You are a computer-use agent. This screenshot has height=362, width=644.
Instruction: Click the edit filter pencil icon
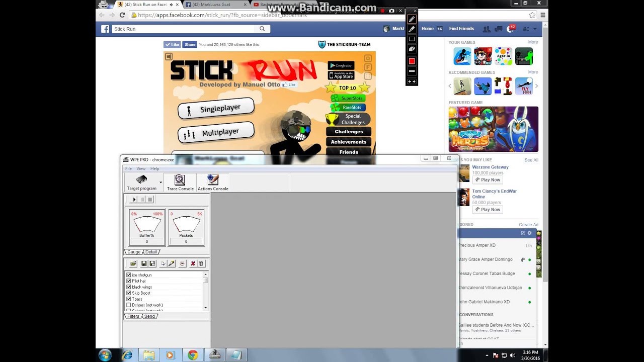click(172, 263)
